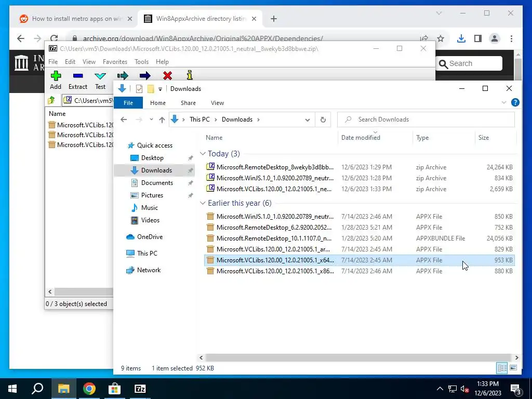Click the Properties checkmark quick-access icon

coord(139,89)
